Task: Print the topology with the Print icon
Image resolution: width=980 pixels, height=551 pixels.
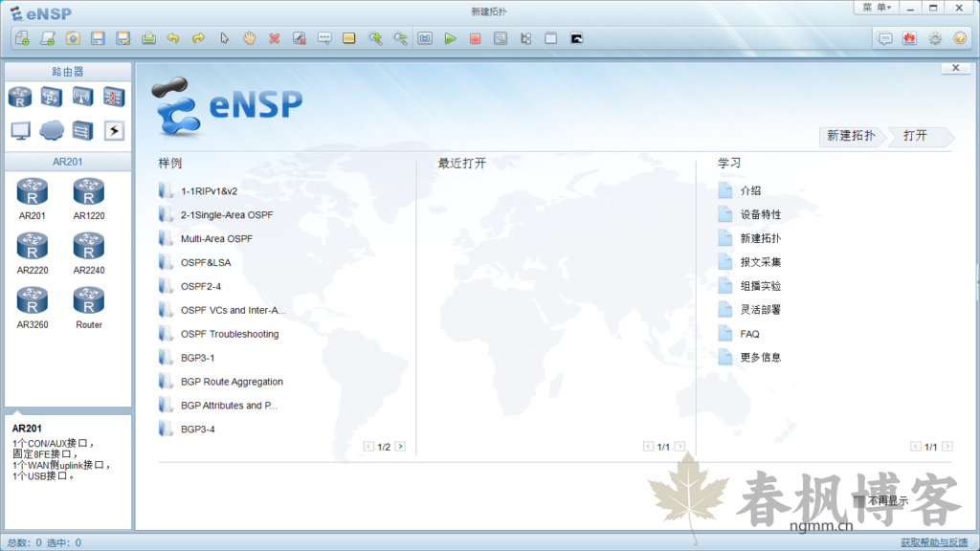Action: 148,38
